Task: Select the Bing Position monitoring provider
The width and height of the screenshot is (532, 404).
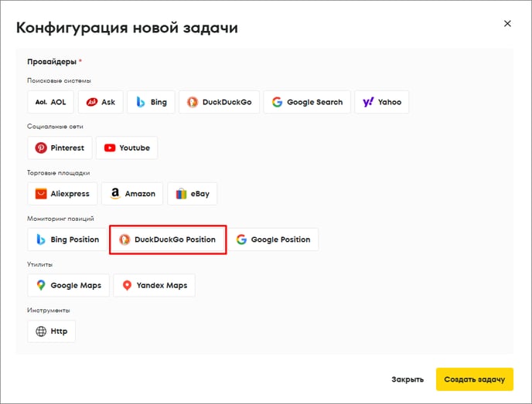Action: (67, 239)
